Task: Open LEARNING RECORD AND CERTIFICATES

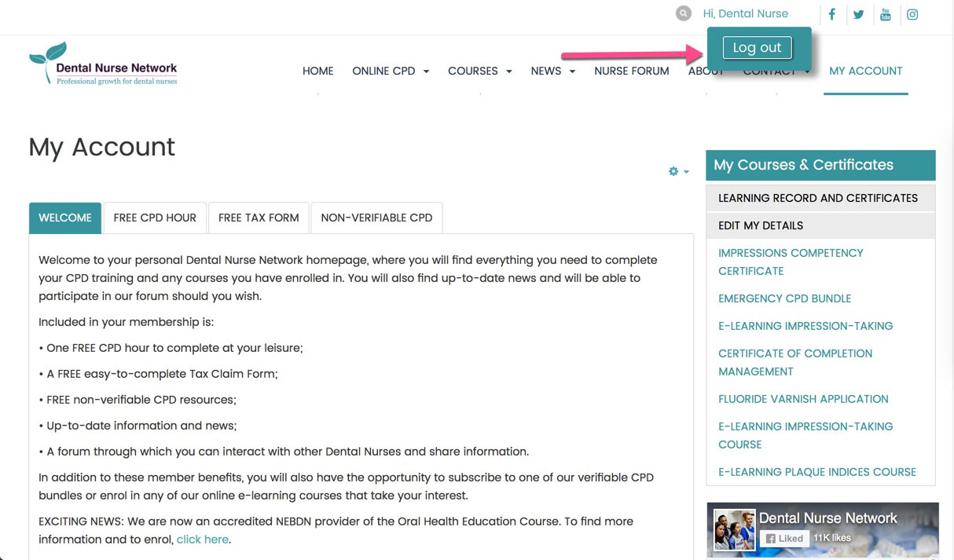Action: [820, 198]
